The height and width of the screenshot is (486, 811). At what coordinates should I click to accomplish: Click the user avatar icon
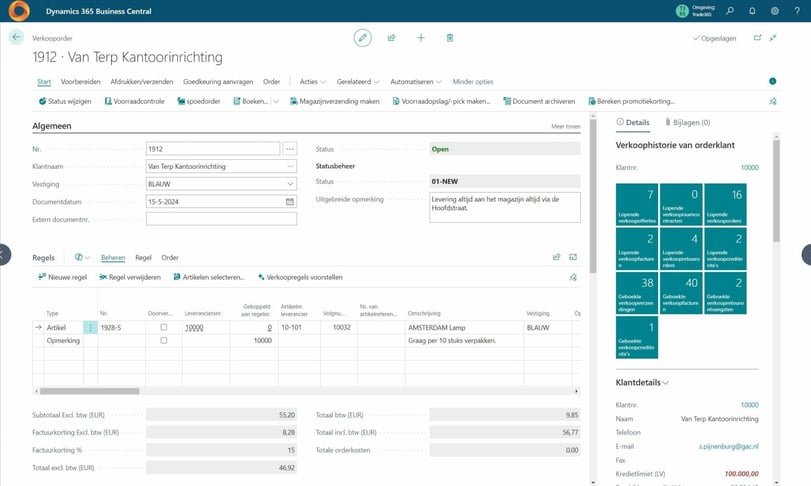(x=682, y=11)
